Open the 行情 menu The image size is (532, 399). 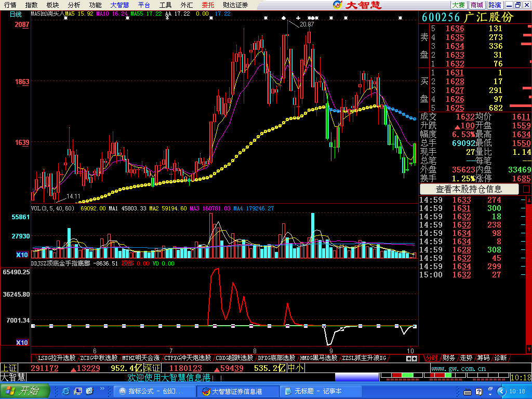point(10,5)
